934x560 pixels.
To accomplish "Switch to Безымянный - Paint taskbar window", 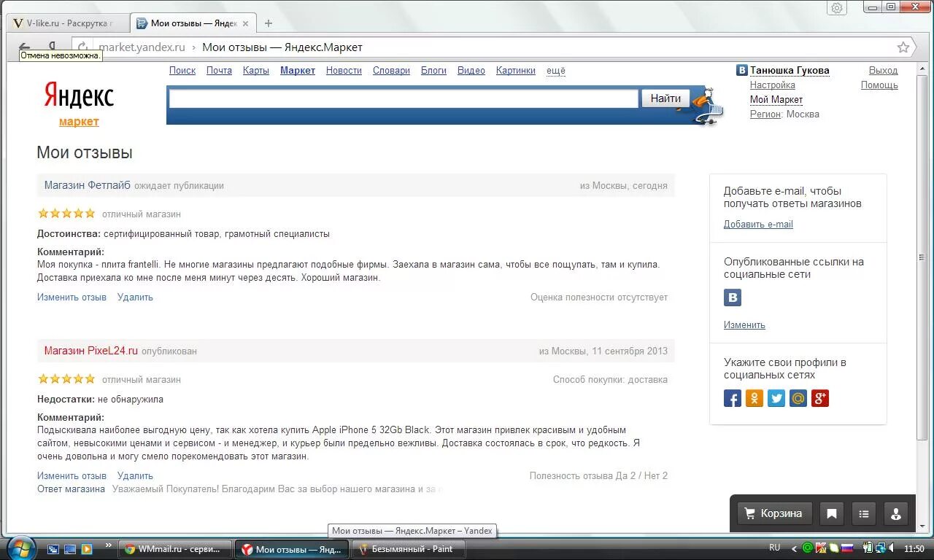I will click(x=409, y=549).
